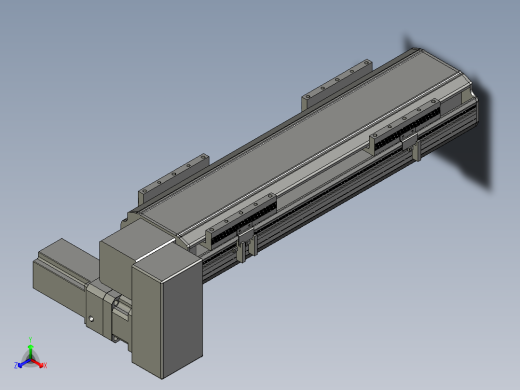Select the long top cover plate of the actuator
Screen dimensions: 520x390
(300, 140)
